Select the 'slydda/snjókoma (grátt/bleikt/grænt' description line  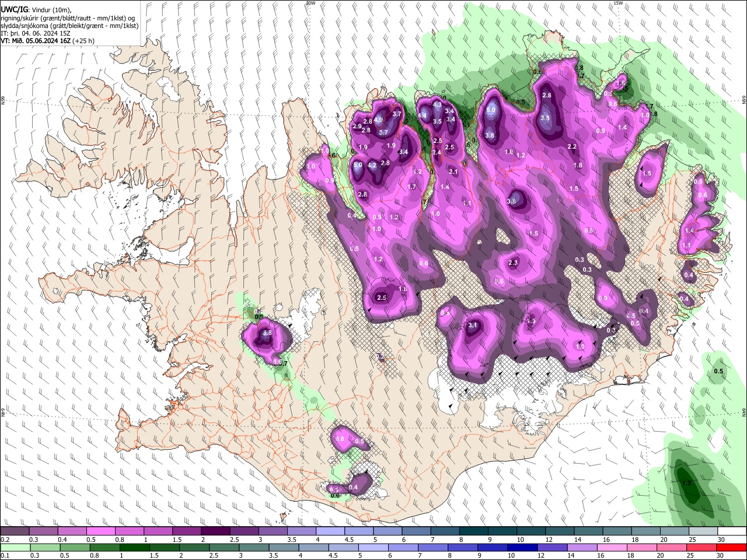tap(69, 26)
